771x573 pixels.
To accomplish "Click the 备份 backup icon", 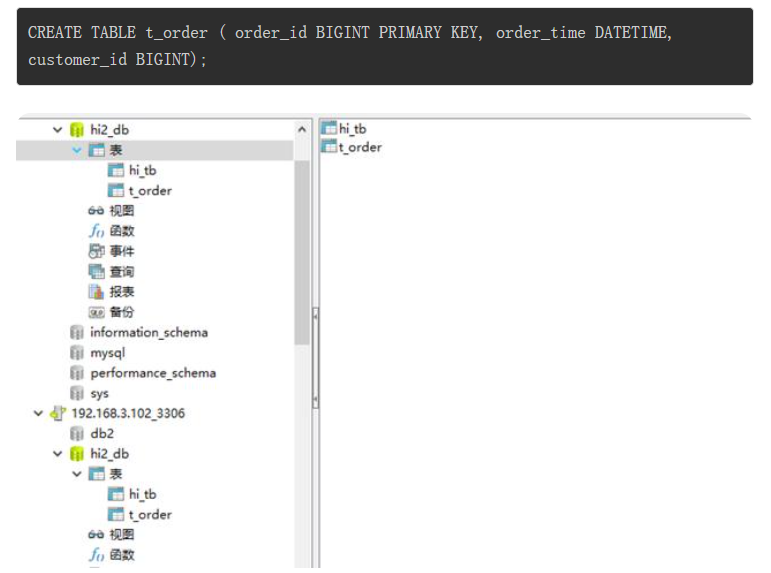I will point(96,312).
